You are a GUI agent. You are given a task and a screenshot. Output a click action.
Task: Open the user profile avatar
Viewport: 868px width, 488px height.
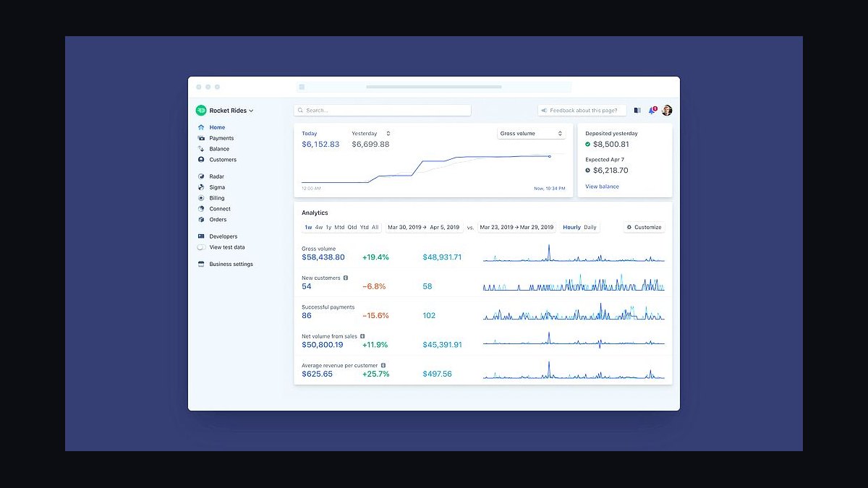[x=667, y=111]
